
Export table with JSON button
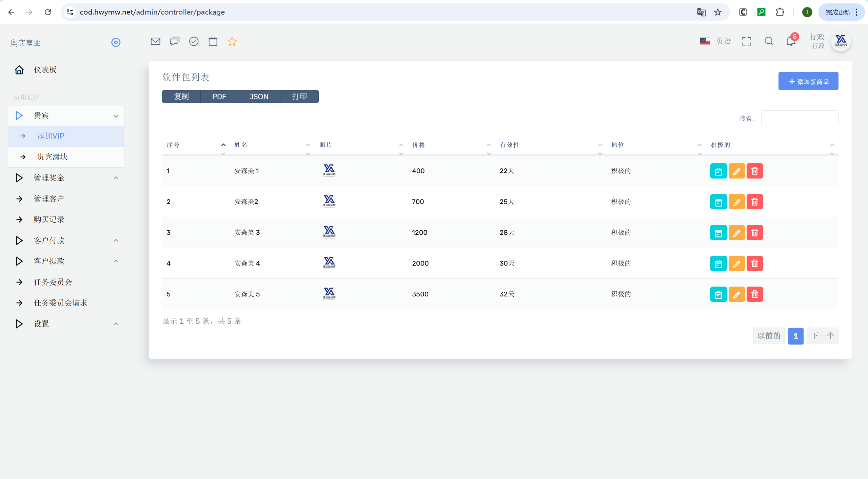259,97
